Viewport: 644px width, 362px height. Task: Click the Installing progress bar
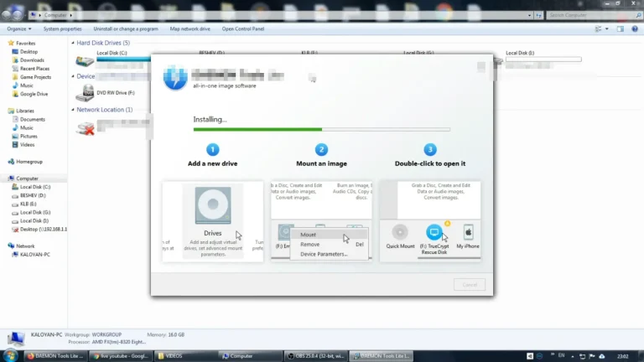pyautogui.click(x=322, y=129)
